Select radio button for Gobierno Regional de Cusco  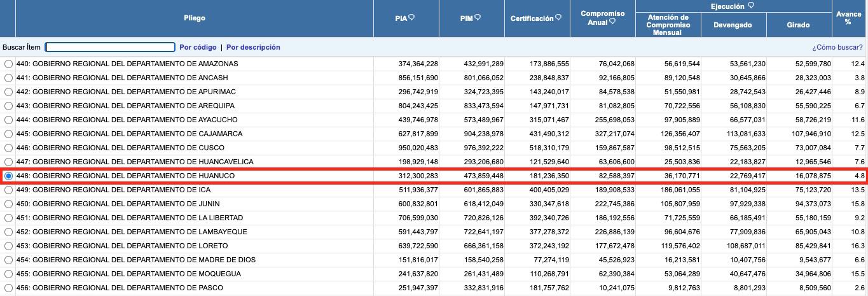tap(8, 148)
